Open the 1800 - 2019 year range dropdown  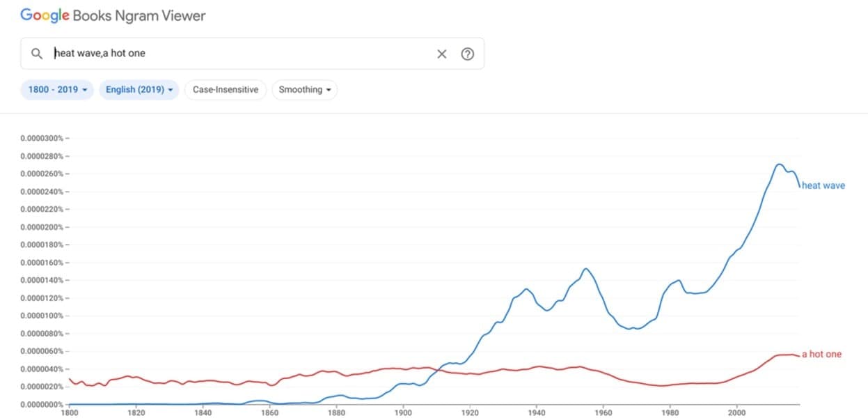click(57, 90)
